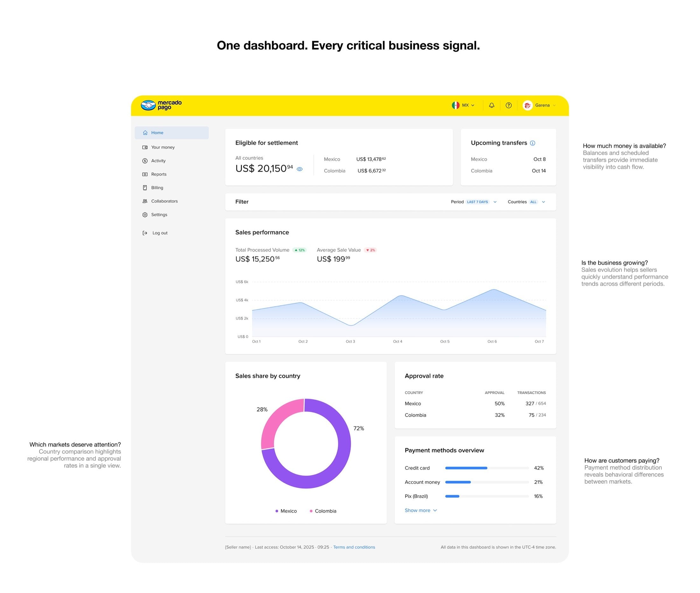Click the Mexico legend purple dot

coord(276,511)
